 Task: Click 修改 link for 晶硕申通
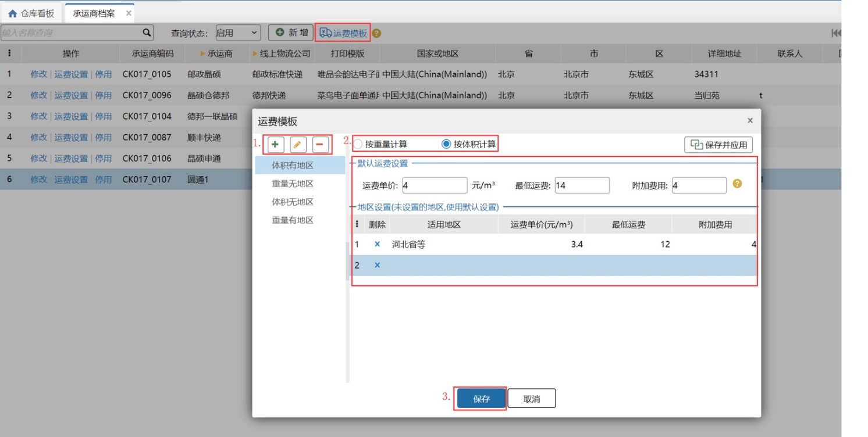click(x=38, y=158)
